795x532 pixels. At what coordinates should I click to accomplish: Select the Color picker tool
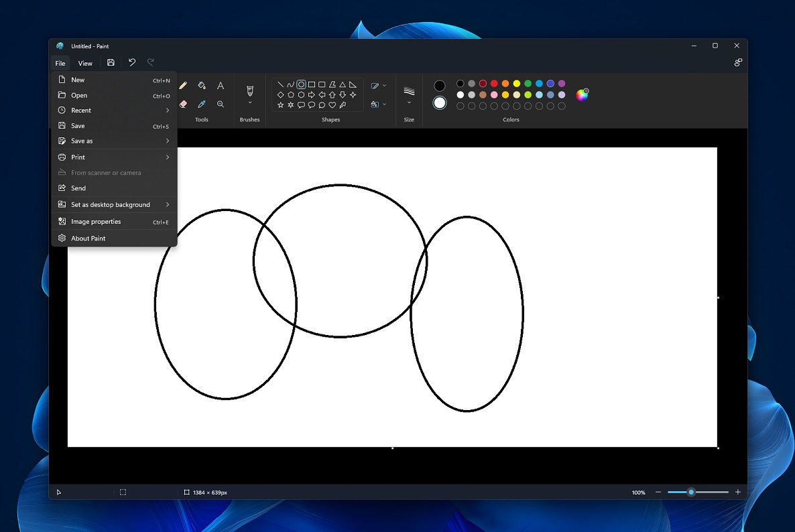point(201,103)
